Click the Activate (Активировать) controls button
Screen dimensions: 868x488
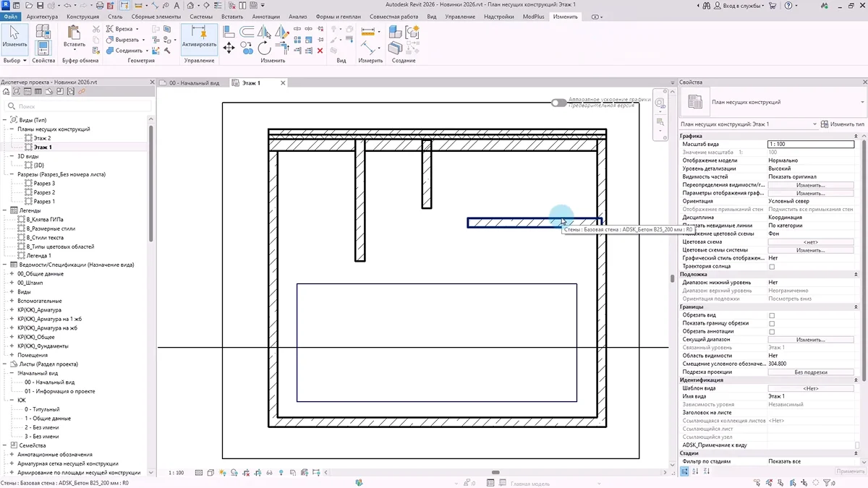coord(199,36)
